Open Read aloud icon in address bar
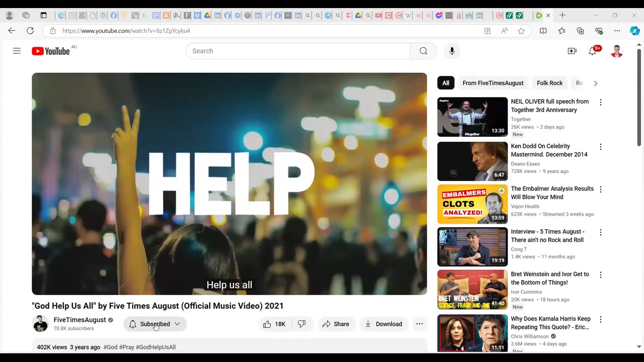Viewport: 644px width, 362px height. (504, 31)
